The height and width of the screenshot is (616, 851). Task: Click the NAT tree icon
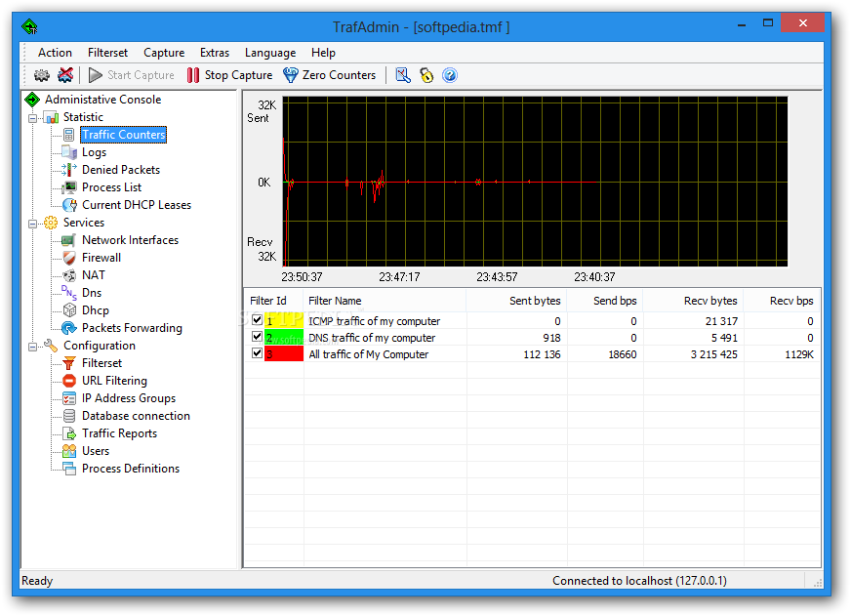69,275
